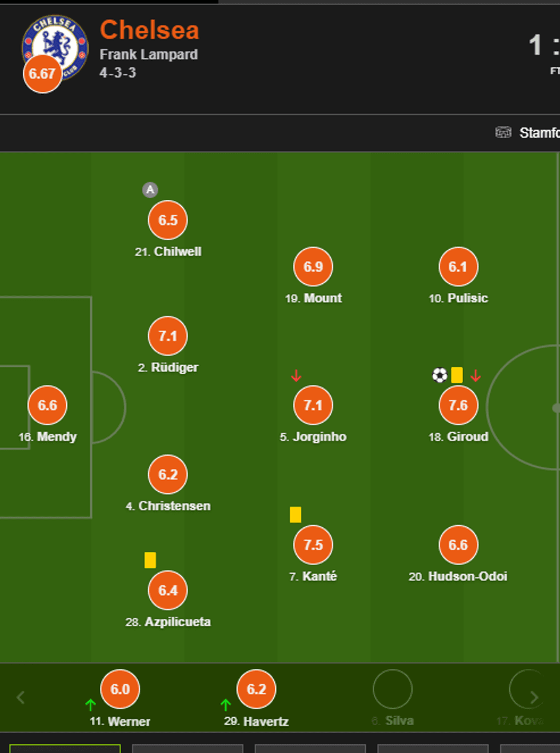560x753 pixels.
Task: Open Rüdiger's player name label
Action: click(x=174, y=367)
